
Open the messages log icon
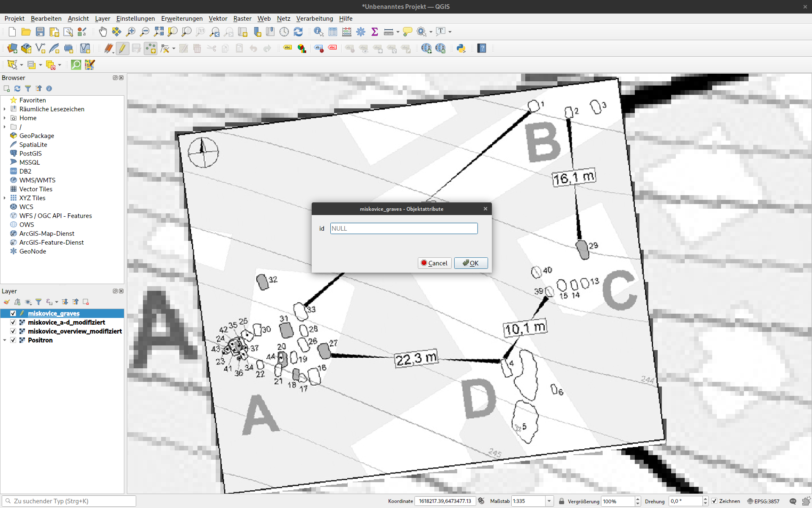point(793,501)
